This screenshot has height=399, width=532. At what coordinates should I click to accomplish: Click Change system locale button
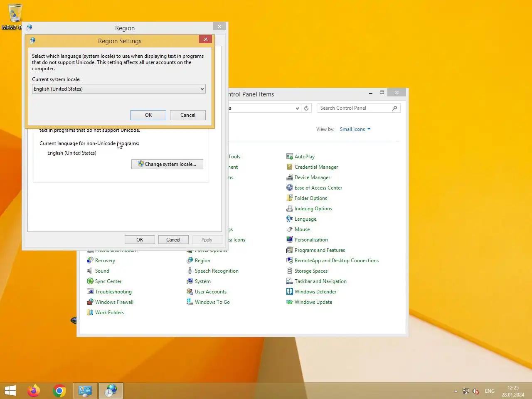coord(167,164)
